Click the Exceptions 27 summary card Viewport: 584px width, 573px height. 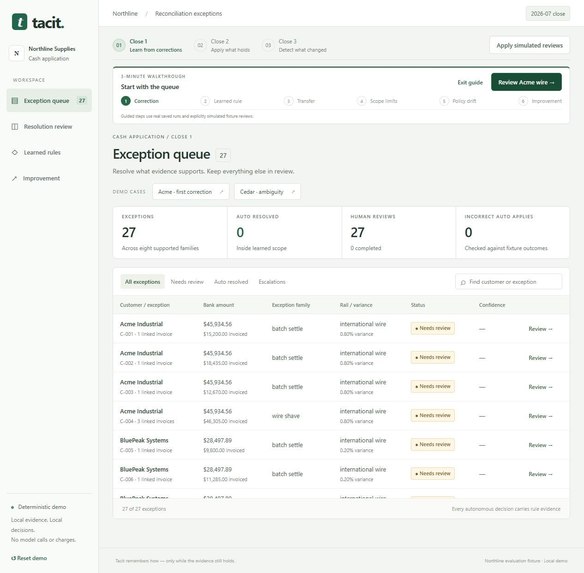click(x=170, y=232)
